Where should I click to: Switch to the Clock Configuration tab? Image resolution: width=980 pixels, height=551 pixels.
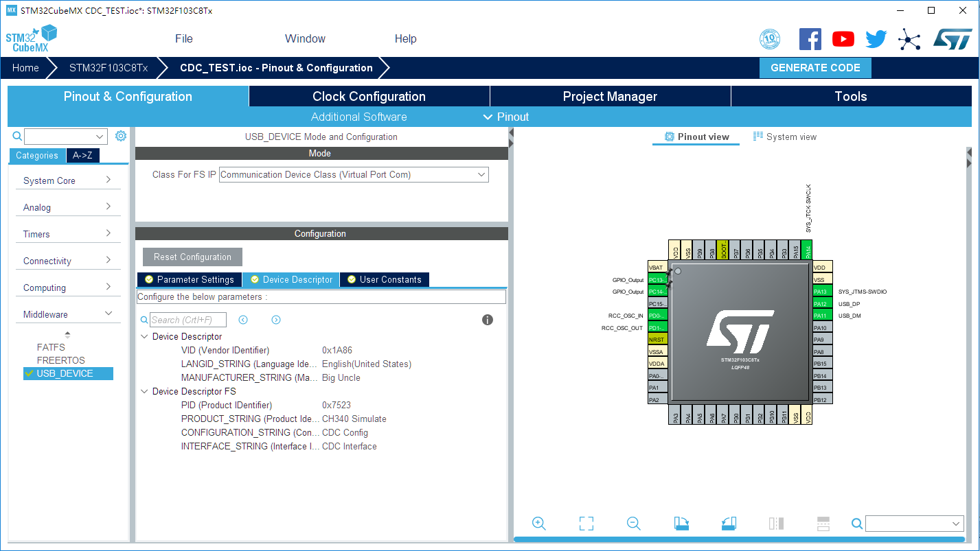pos(368,96)
